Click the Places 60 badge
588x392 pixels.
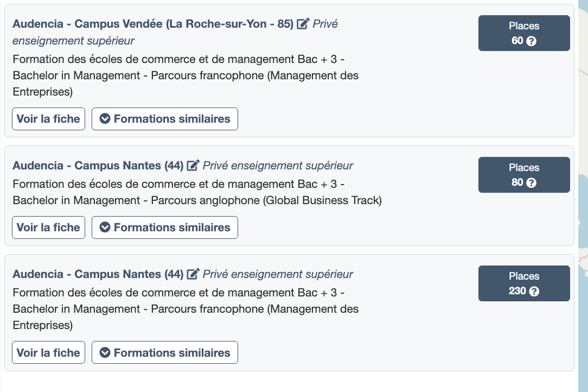(x=524, y=33)
